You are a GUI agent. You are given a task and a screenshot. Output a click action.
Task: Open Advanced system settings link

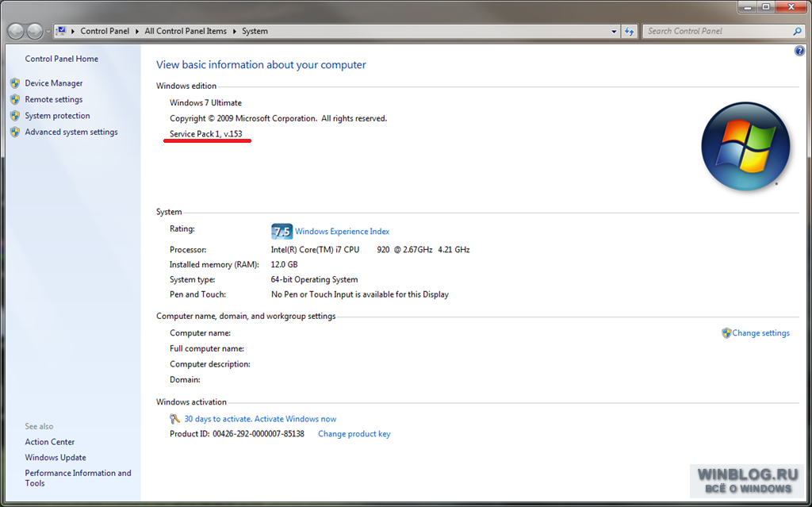coord(71,132)
